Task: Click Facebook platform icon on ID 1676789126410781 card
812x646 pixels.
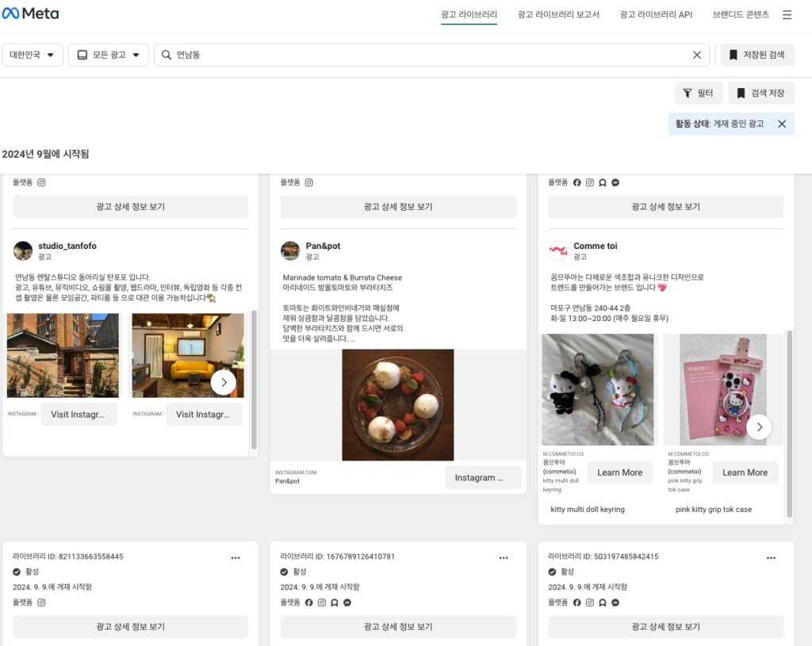Action: pyautogui.click(x=308, y=602)
